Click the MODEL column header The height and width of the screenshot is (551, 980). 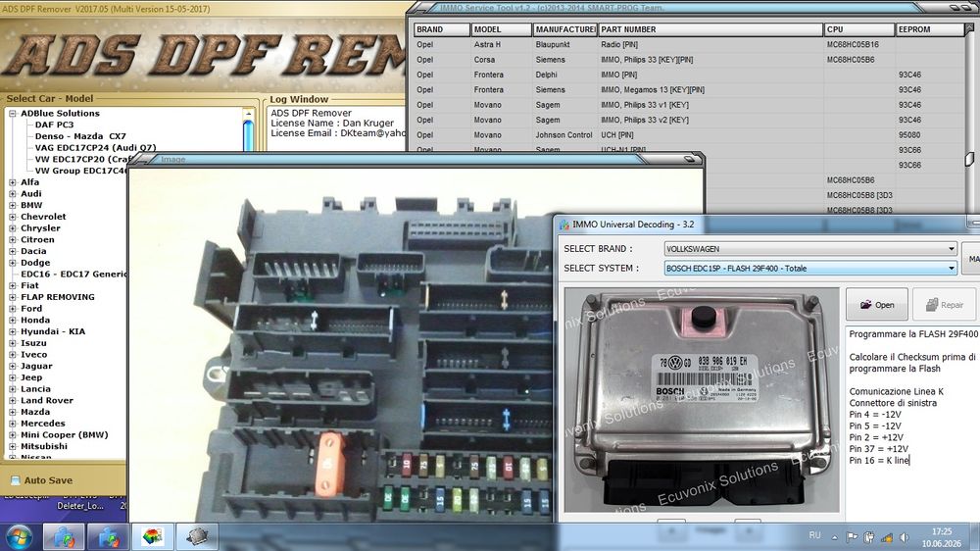tap(501, 29)
